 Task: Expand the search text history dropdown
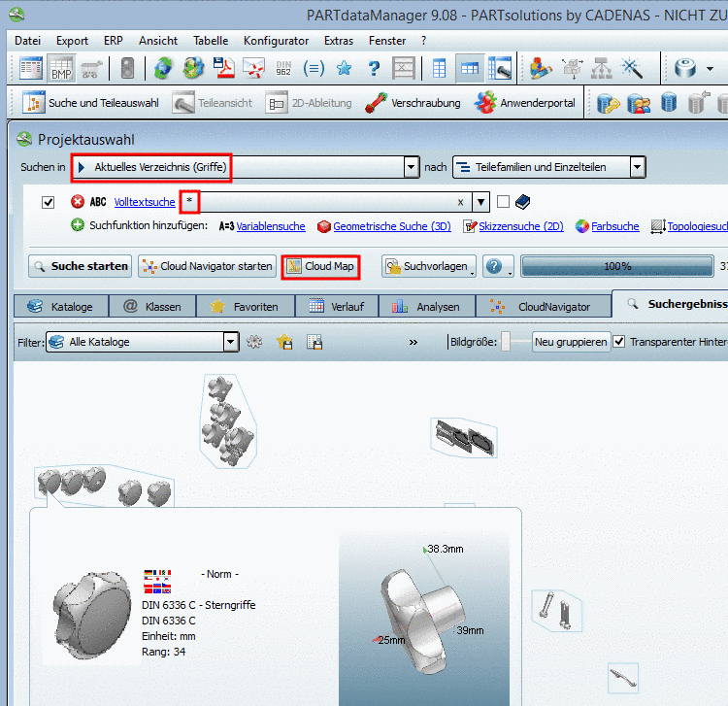pos(480,202)
